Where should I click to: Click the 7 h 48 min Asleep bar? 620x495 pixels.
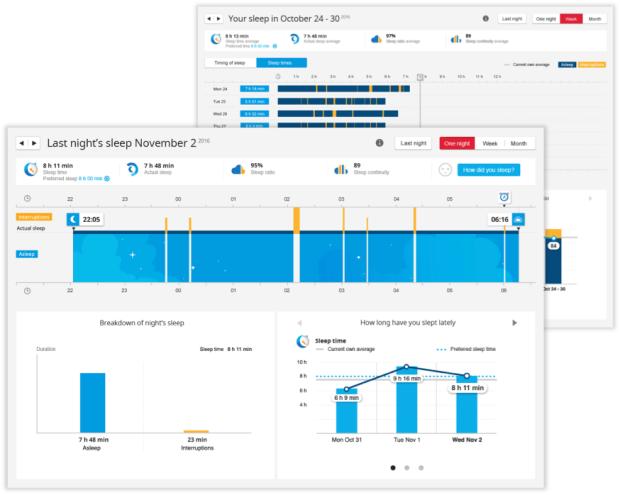(x=93, y=403)
